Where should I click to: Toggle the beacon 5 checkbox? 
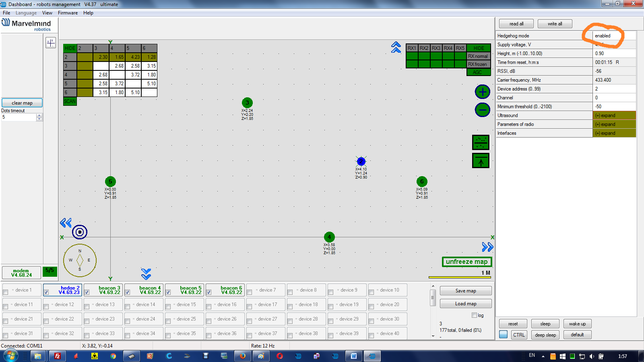tap(168, 292)
